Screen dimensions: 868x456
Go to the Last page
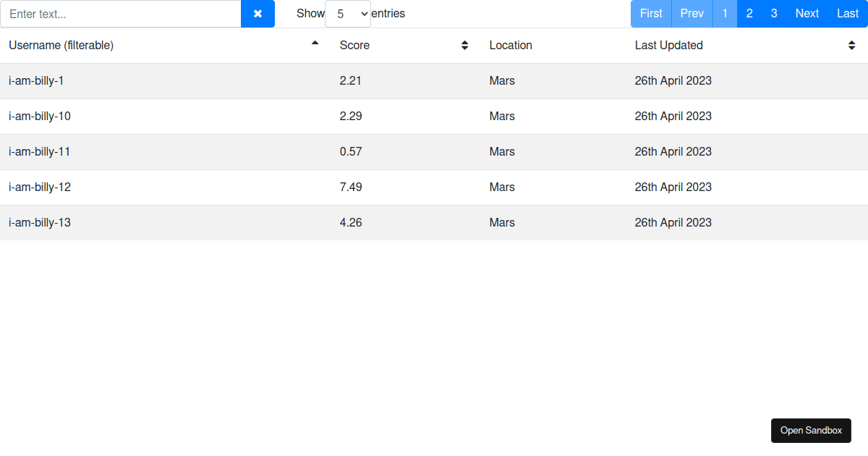click(848, 14)
